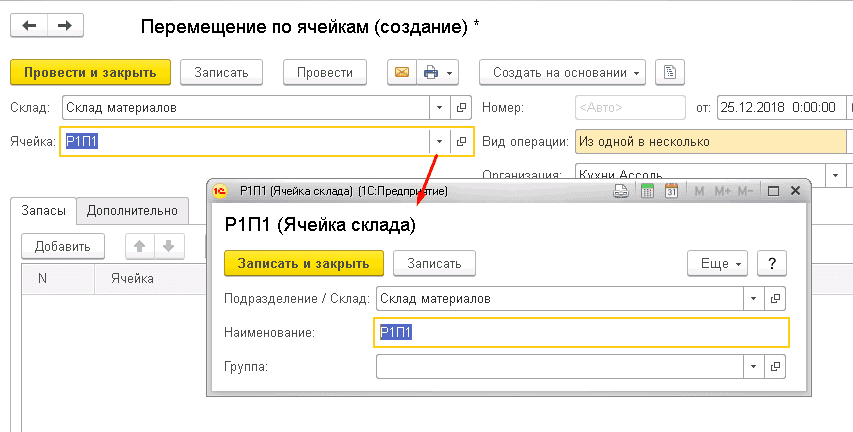Image resolution: width=853 pixels, height=432 pixels.
Task: Click the M+ memory button in title bar
Action: pyautogui.click(x=722, y=191)
